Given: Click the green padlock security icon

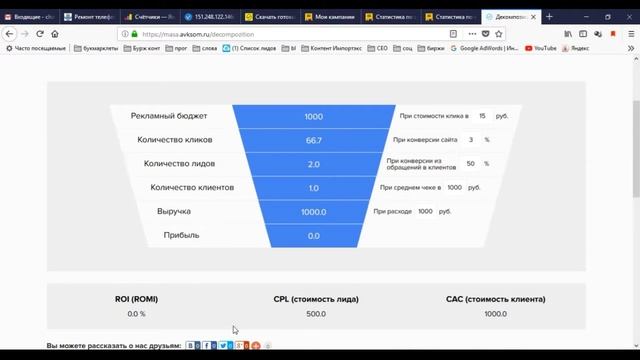Looking at the screenshot, I should [134, 34].
